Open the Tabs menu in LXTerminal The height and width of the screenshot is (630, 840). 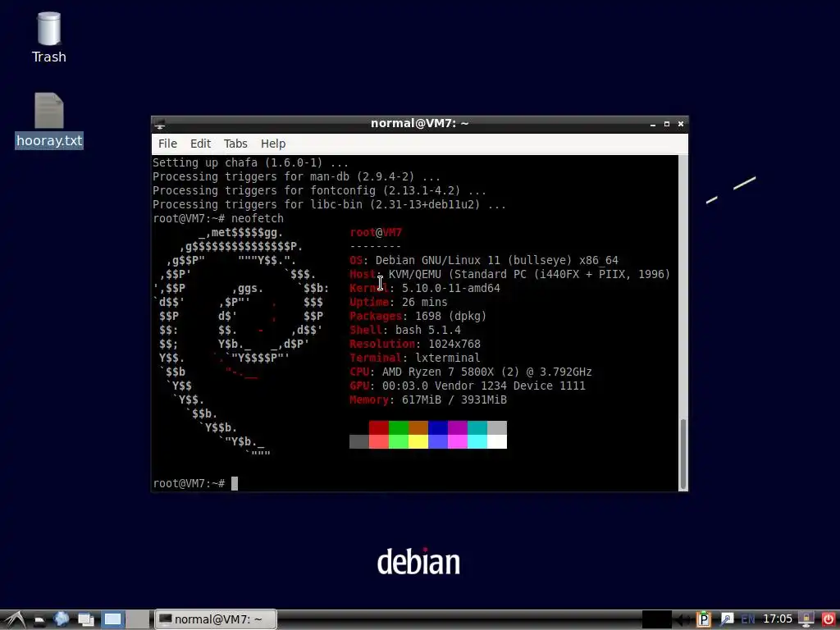point(235,144)
